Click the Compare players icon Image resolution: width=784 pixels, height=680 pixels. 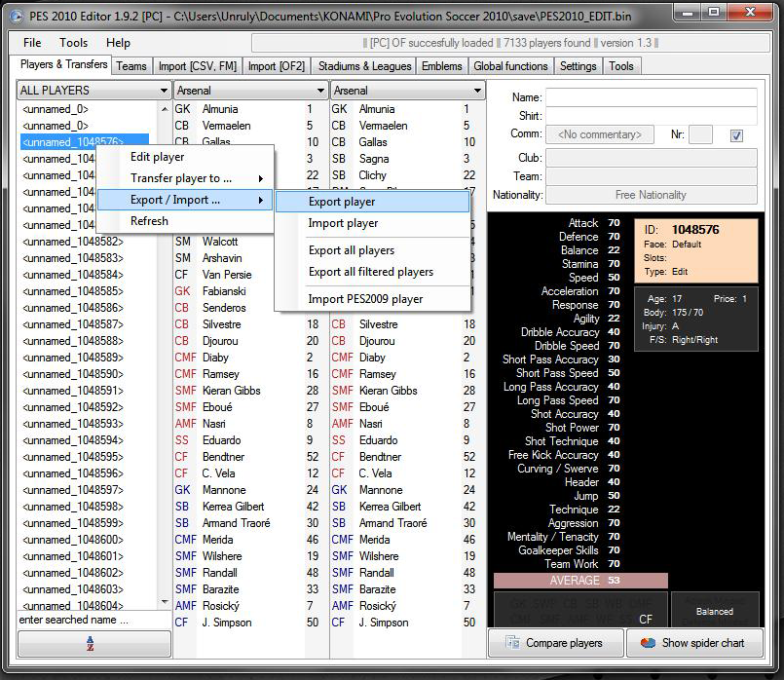click(x=512, y=643)
